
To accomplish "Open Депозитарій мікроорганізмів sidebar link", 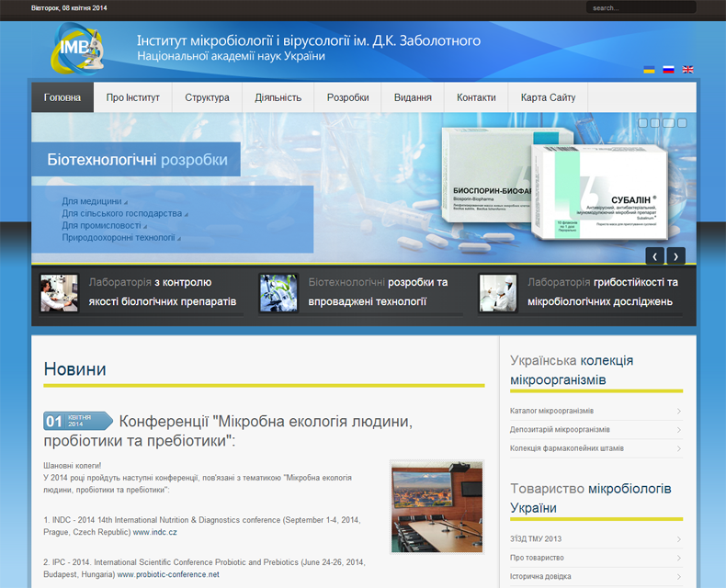I will [x=560, y=430].
